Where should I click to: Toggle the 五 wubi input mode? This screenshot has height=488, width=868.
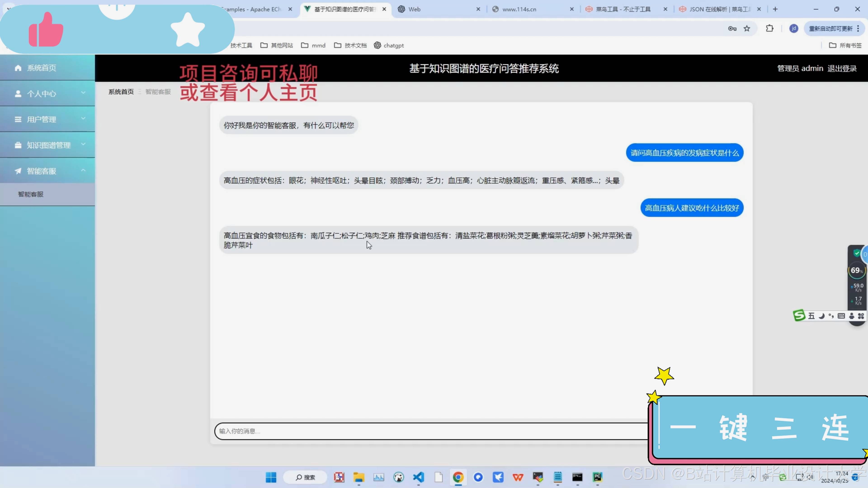point(811,316)
